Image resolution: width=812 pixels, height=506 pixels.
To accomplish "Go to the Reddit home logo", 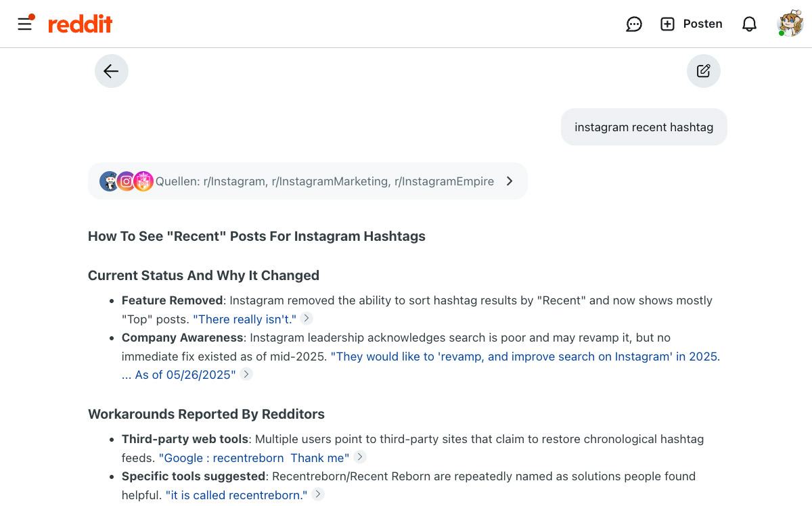I will [x=80, y=24].
